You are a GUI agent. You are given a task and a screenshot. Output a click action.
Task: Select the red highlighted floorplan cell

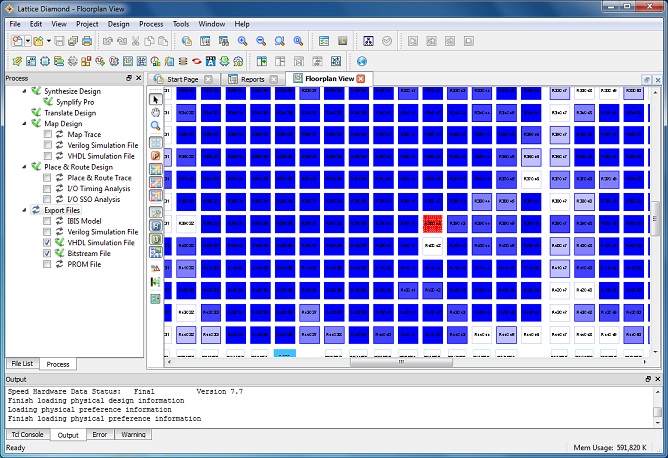tap(433, 223)
